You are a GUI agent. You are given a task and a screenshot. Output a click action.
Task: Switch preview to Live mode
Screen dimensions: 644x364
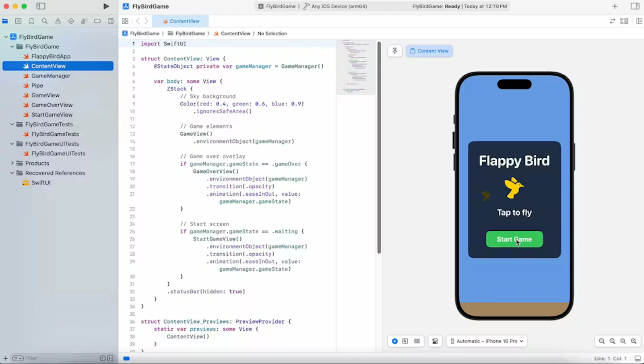[395, 341]
